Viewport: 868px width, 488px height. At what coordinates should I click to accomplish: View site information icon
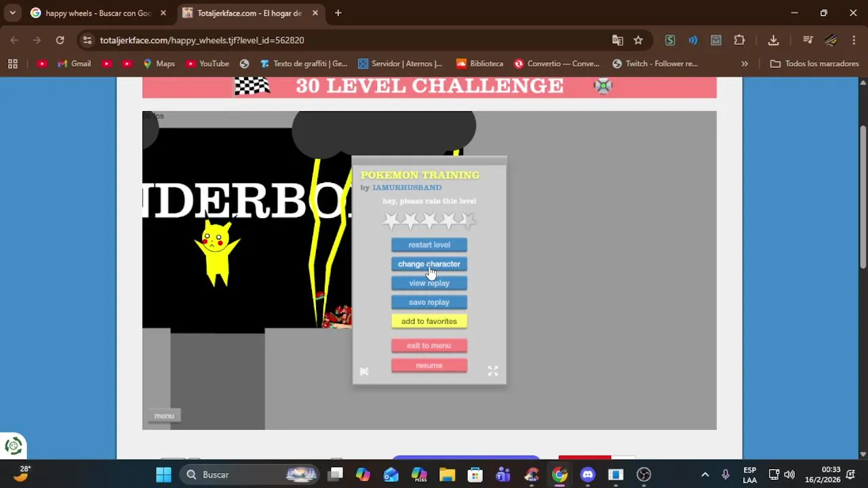(x=87, y=40)
